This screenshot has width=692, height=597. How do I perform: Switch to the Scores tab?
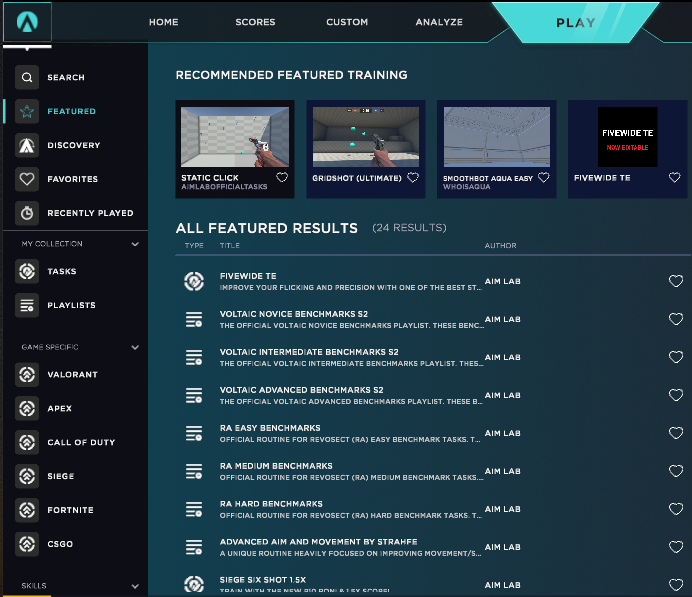coord(255,22)
